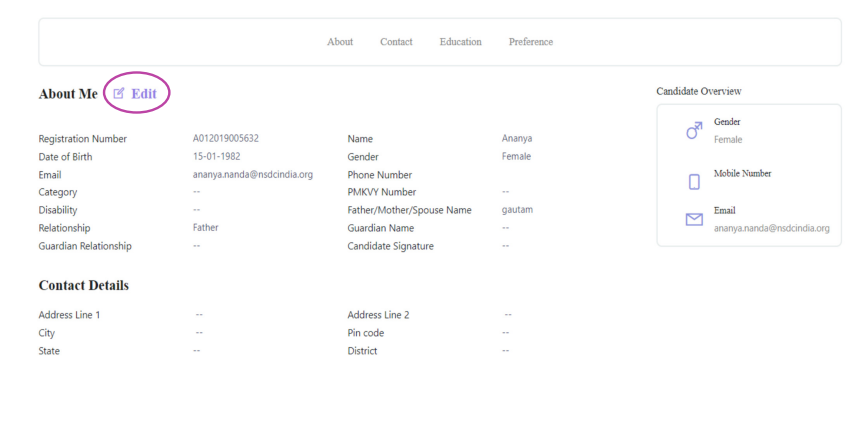The width and height of the screenshot is (858, 442).
Task: Click the Relationship value Father
Action: 206,228
